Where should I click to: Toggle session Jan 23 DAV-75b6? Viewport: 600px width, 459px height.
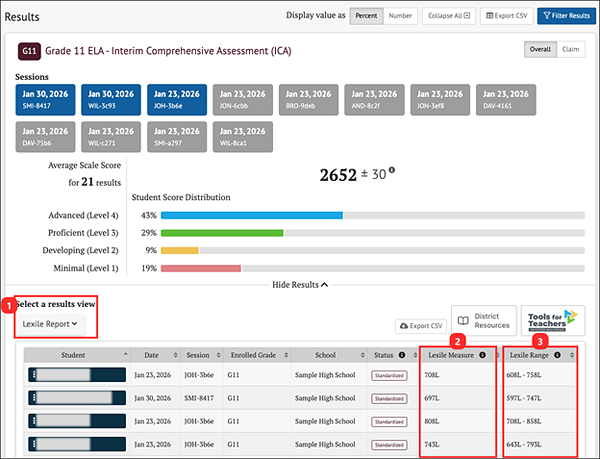(45, 137)
